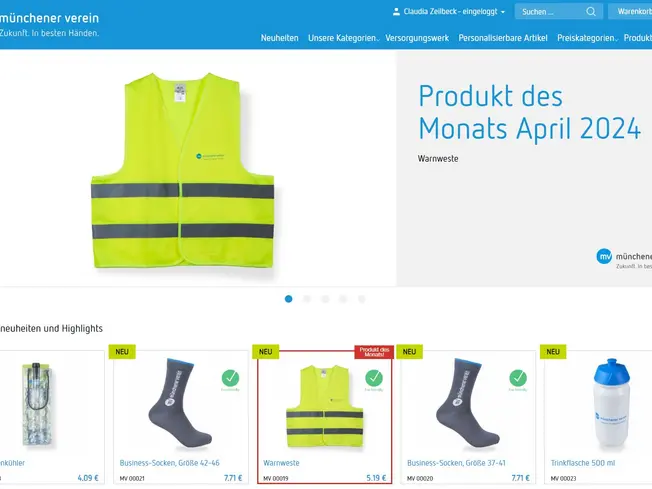This screenshot has width=652, height=489.
Task: Click the green eco checkmark on Socken 42-46
Action: click(x=230, y=378)
